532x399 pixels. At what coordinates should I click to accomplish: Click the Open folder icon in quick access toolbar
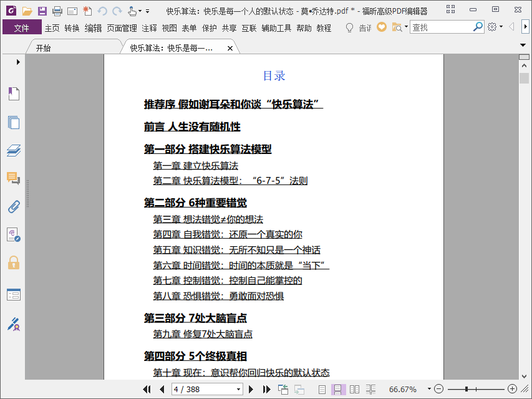[27, 11]
